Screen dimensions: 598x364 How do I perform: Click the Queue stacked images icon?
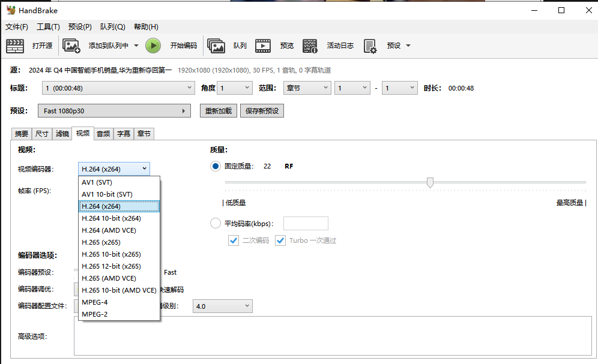pos(216,46)
